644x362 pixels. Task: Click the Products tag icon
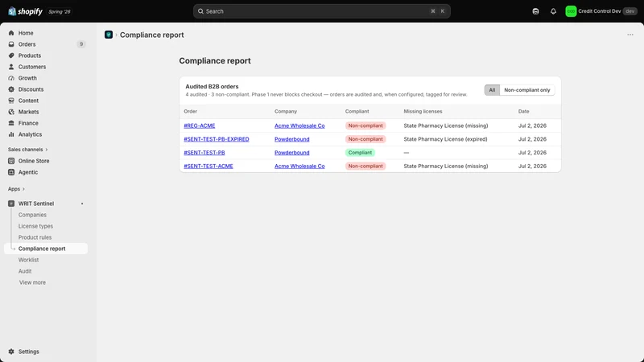(x=11, y=56)
